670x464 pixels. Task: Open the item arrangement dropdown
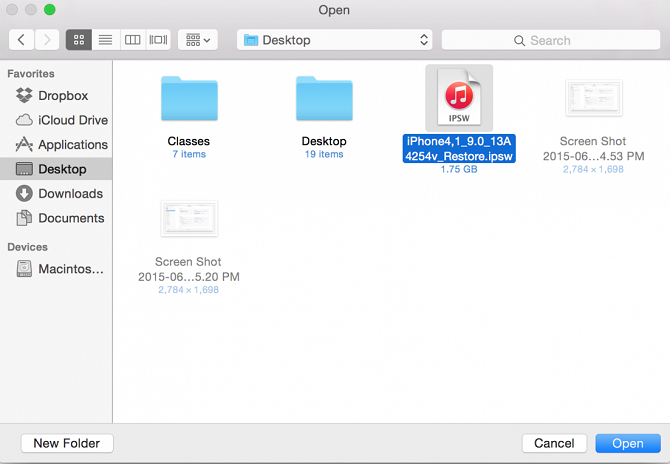pyautogui.click(x=197, y=40)
